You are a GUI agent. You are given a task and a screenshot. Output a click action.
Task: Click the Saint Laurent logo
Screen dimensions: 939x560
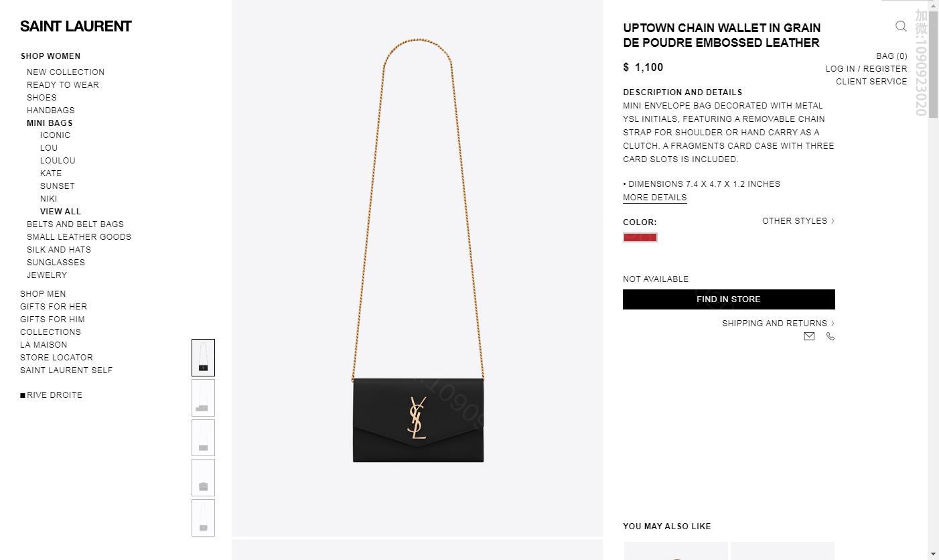click(x=76, y=26)
